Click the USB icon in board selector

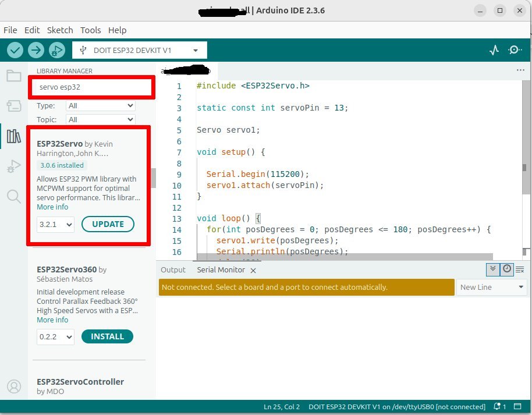(x=83, y=50)
